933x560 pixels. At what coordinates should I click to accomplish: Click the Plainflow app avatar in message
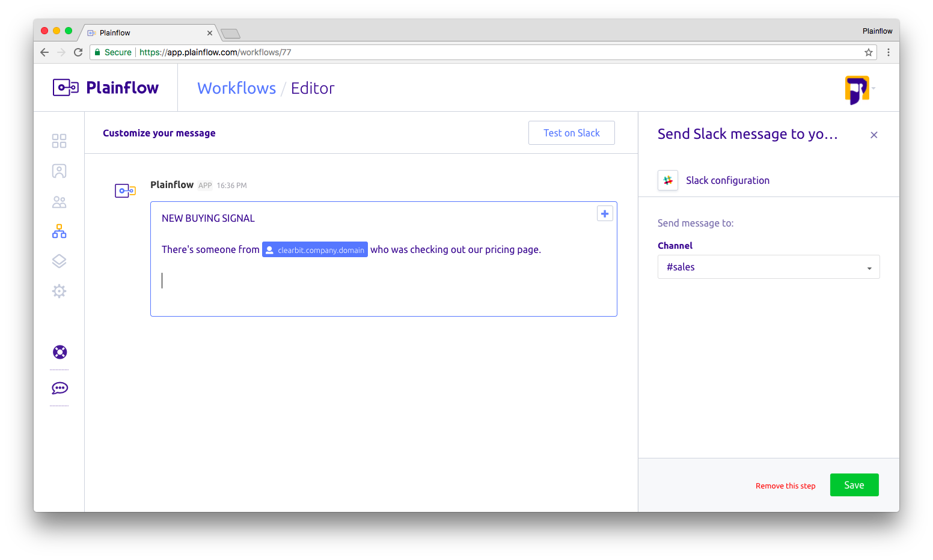(125, 190)
